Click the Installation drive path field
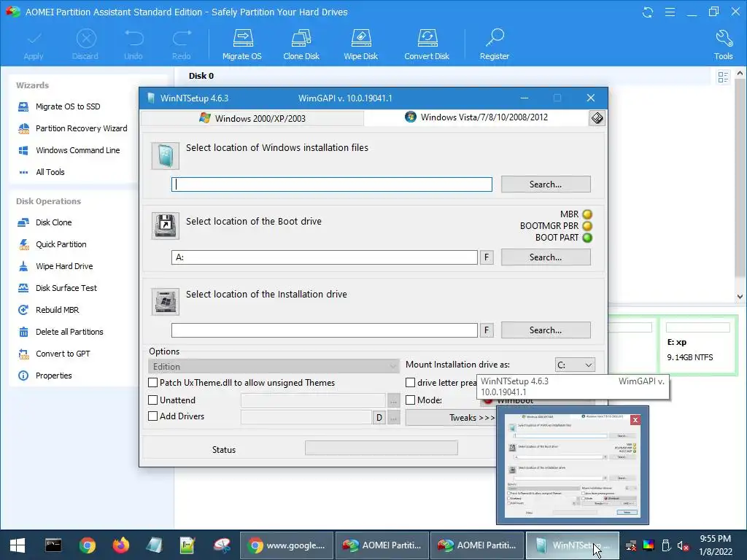This screenshot has width=747, height=560. (325, 330)
